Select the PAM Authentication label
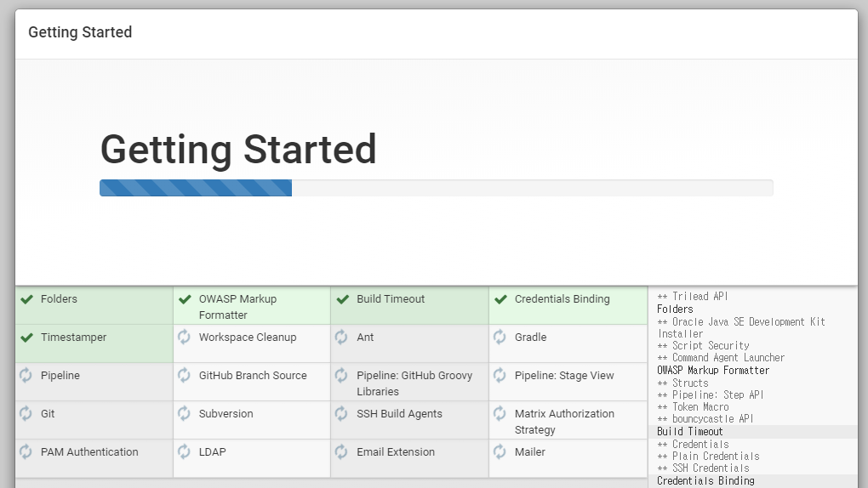 (89, 451)
